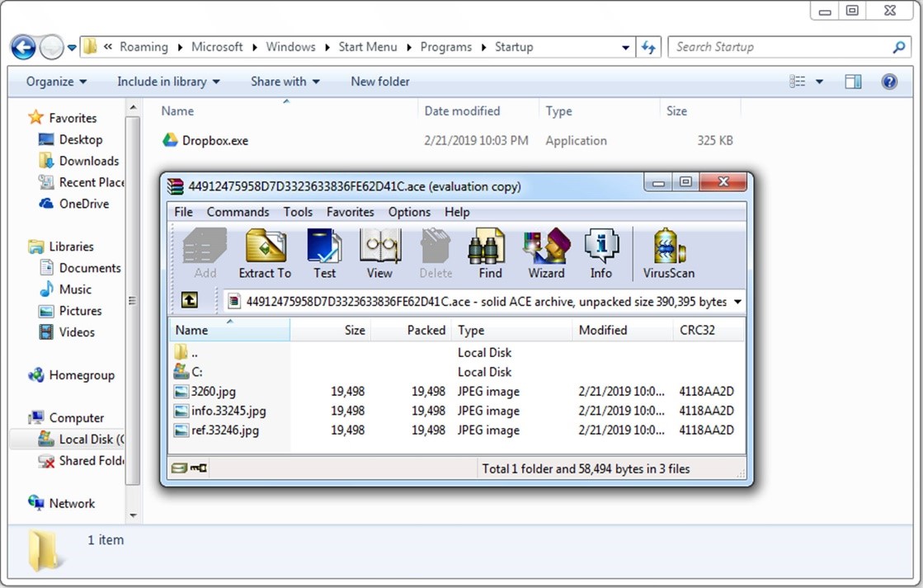
Task: Show the preview pane in Explorer
Action: pyautogui.click(x=854, y=81)
